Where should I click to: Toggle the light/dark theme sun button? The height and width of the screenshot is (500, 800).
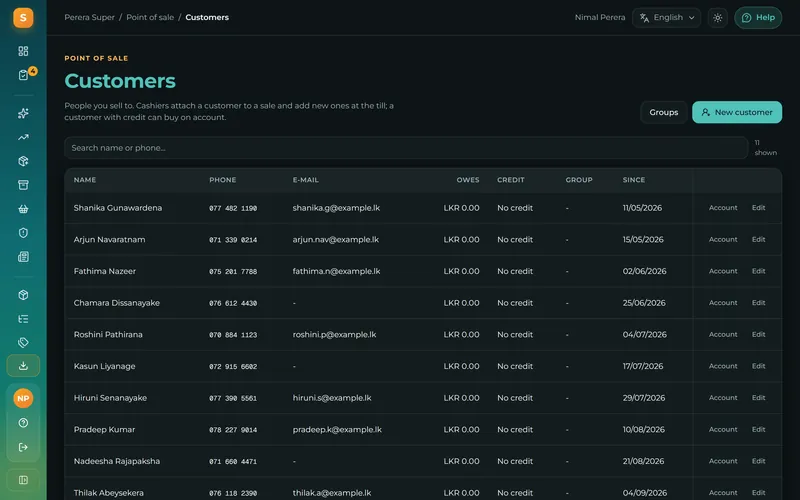[x=717, y=18]
